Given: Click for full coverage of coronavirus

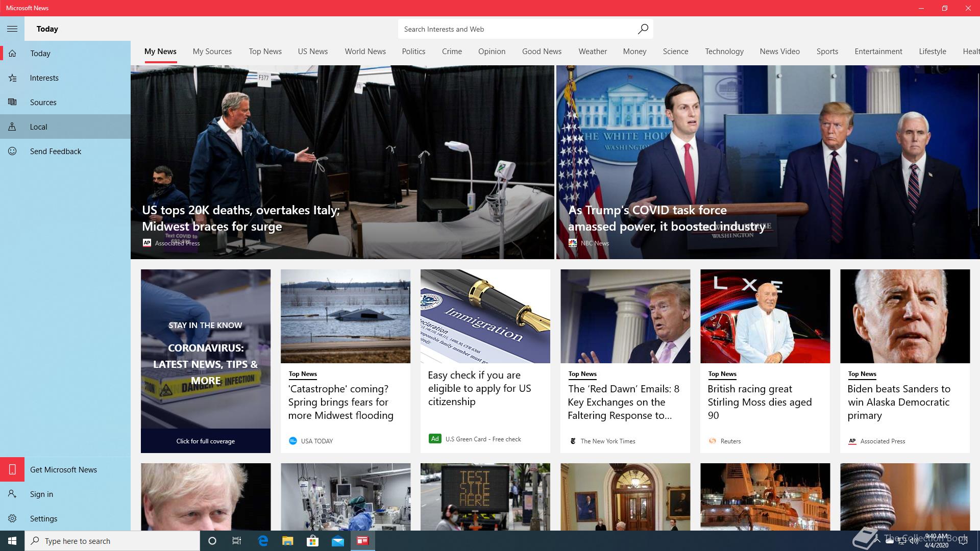Looking at the screenshot, I should click(206, 441).
